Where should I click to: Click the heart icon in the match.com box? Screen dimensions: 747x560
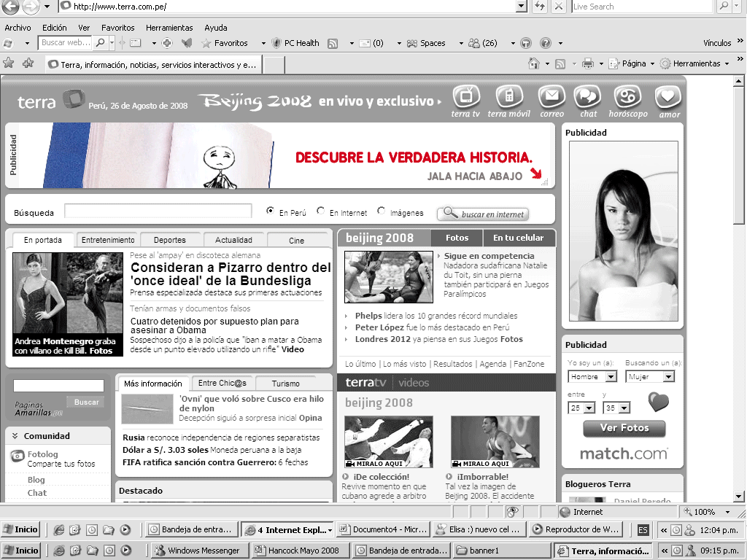click(x=659, y=402)
